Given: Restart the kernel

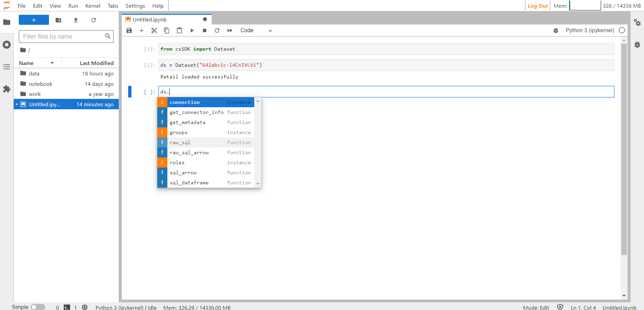Looking at the screenshot, I should [217, 30].
